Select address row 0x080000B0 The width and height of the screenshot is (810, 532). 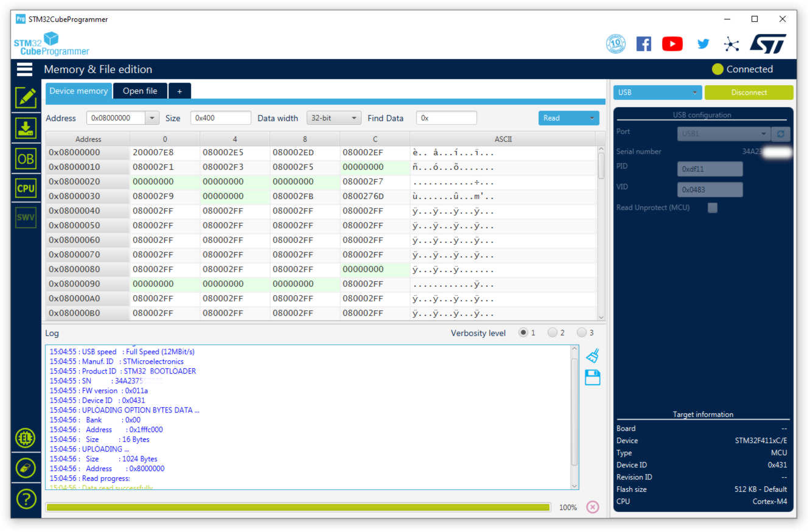click(x=88, y=313)
